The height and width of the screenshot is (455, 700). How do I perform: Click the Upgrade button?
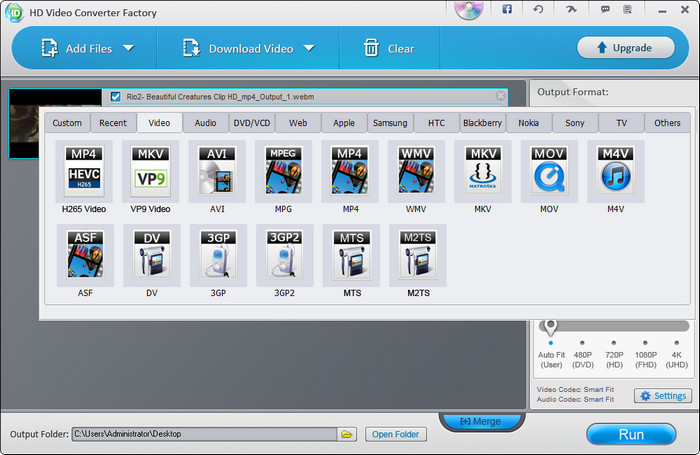click(626, 47)
